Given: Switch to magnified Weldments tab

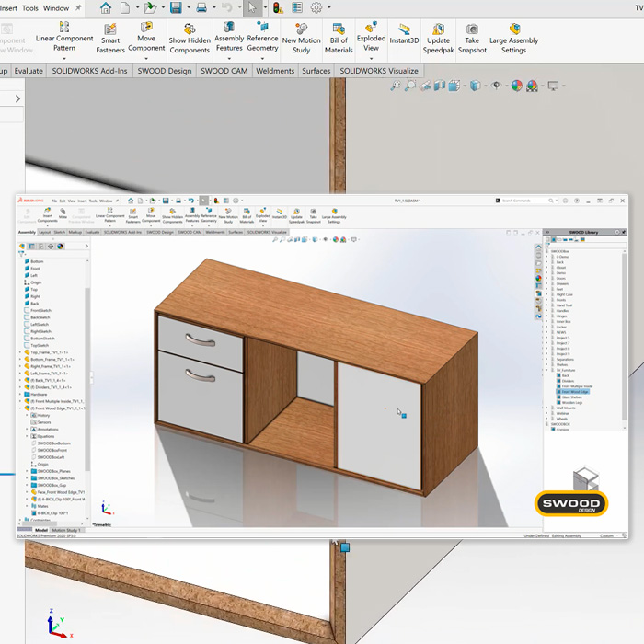Looking at the screenshot, I should (275, 71).
